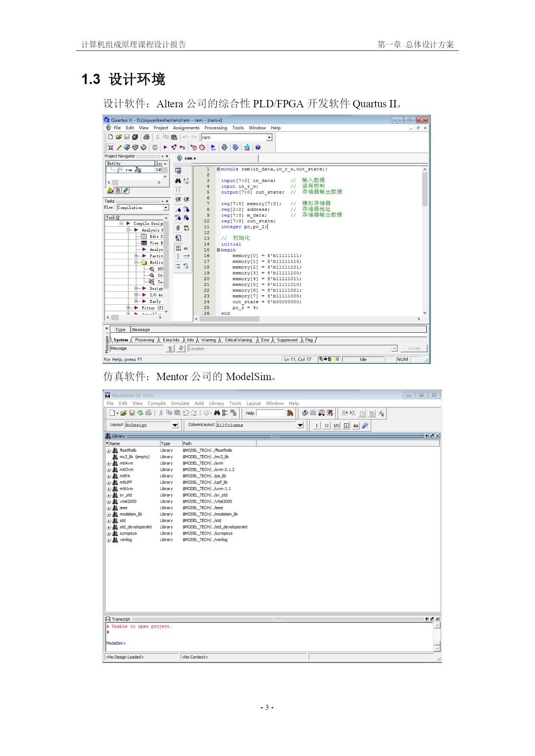This screenshot has height=756, width=535.
Task: Click the Locate button in Messages panel
Action: pyautogui.click(x=414, y=348)
